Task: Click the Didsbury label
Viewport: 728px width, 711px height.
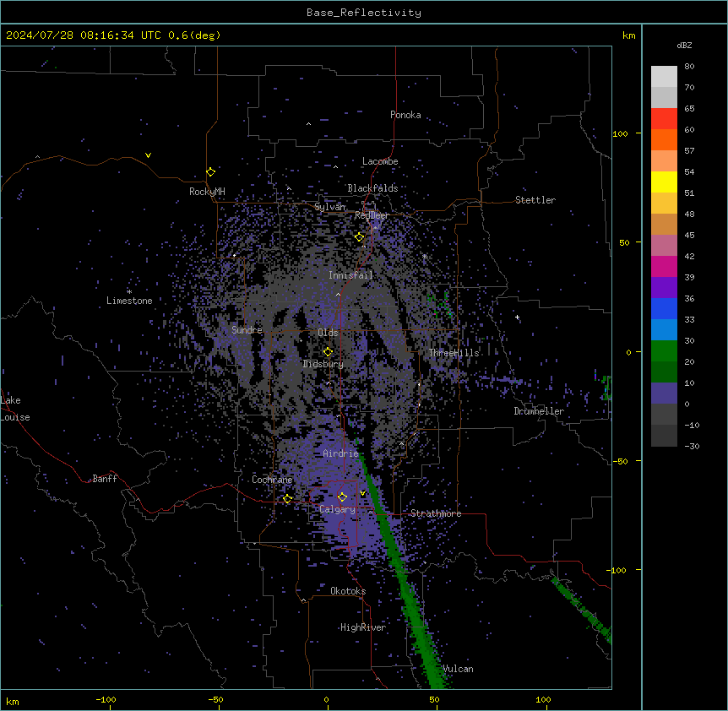Action: [x=323, y=364]
